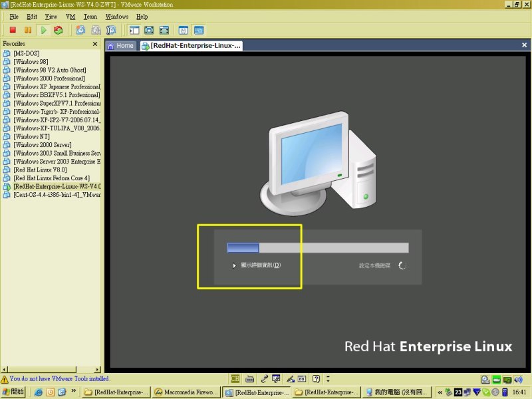The height and width of the screenshot is (399, 532).
Task: Reset the virtual machine with the red-green arrows icon
Action: point(59,30)
